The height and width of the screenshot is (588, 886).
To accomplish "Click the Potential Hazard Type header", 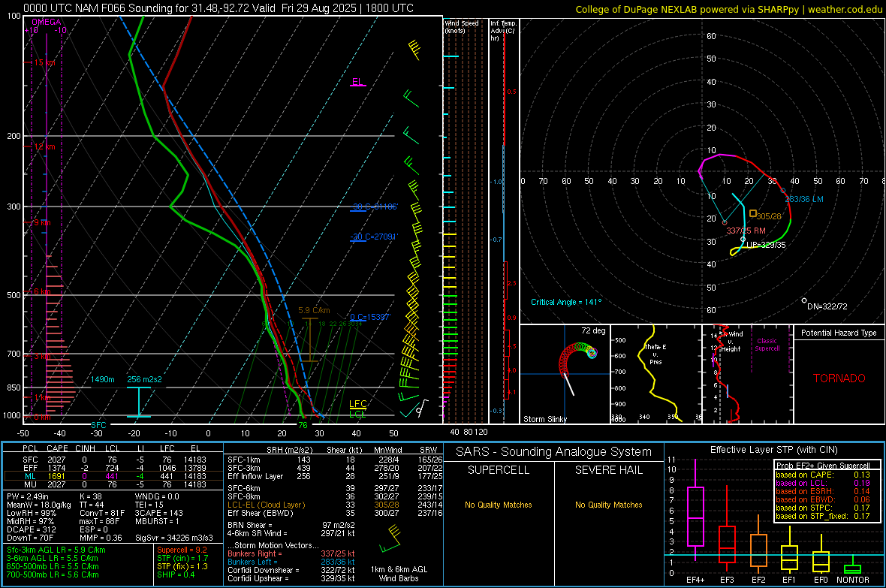I will click(x=839, y=333).
